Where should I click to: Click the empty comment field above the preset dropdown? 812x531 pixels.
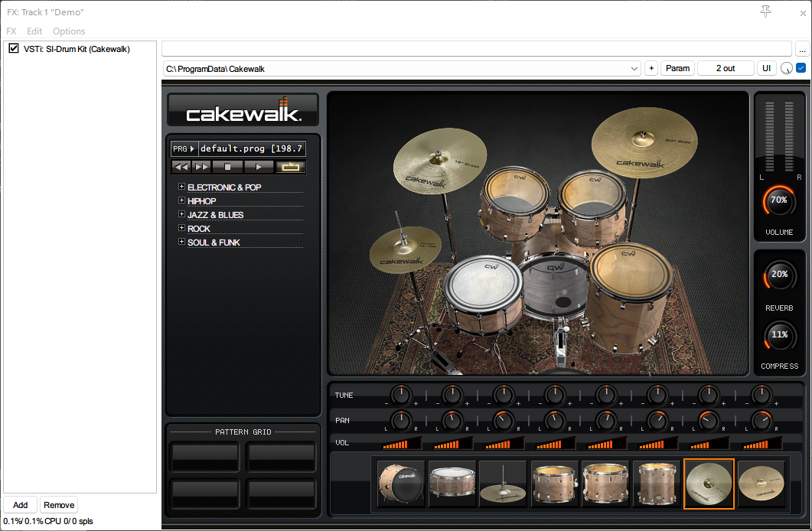pos(477,49)
